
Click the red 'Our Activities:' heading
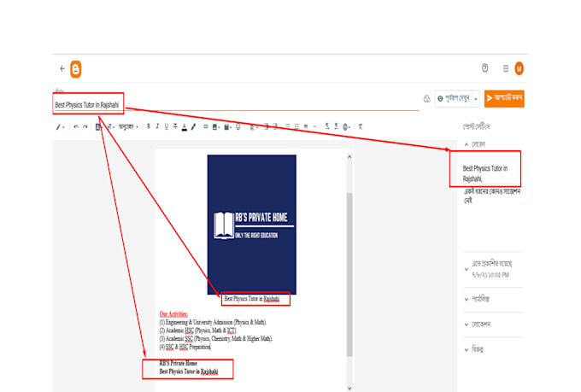click(173, 313)
